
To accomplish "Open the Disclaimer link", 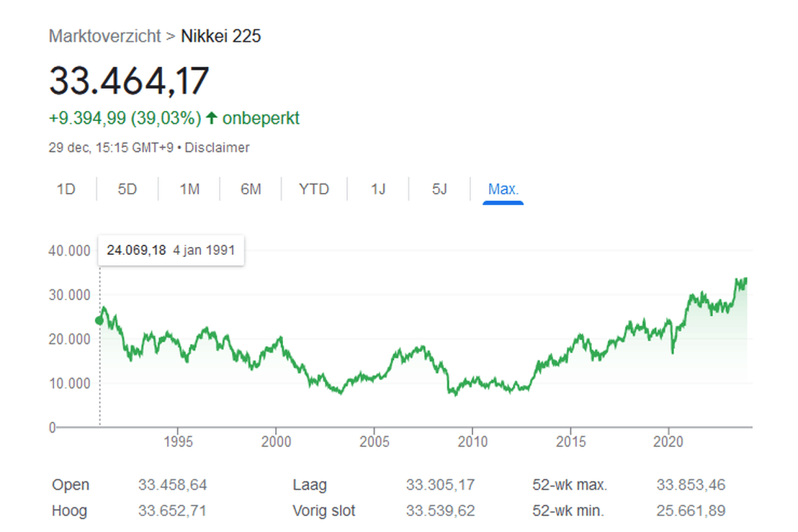I will 218,148.
